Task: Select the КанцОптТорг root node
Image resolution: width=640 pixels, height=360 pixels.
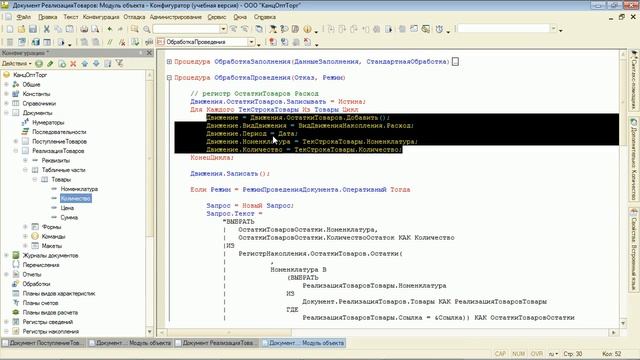Action: coord(30,75)
